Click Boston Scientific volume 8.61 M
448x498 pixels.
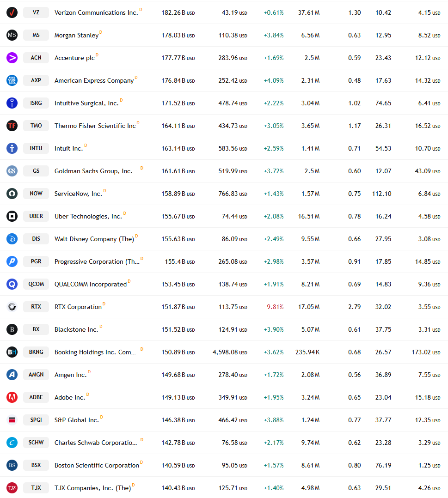click(310, 465)
